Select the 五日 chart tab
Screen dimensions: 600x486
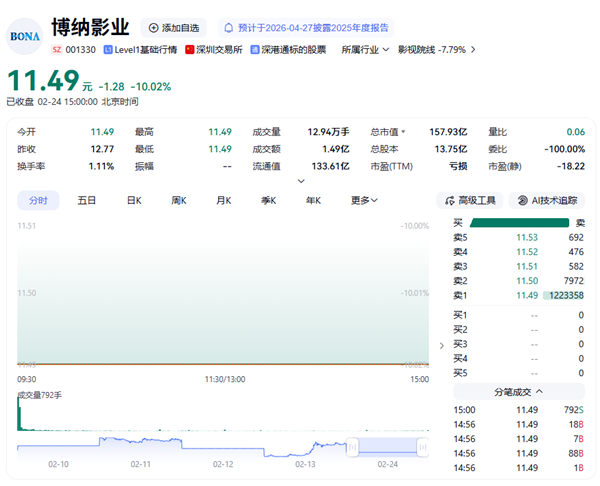[87, 200]
